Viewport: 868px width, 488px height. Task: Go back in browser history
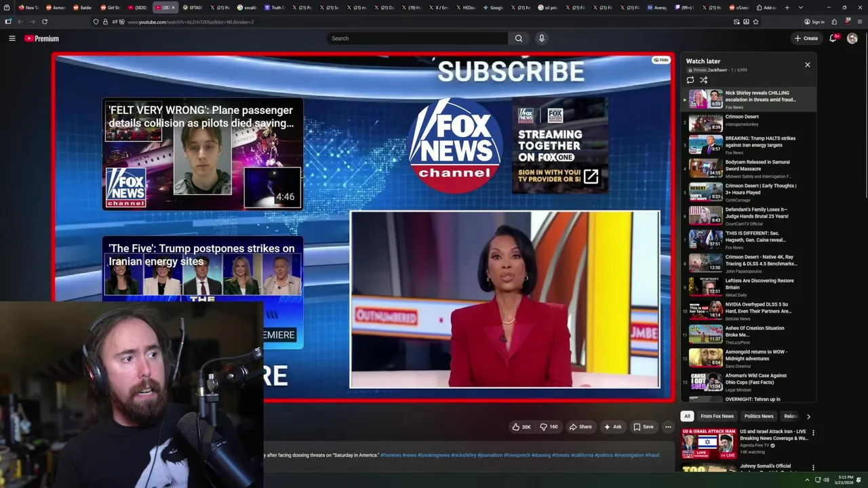pyautogui.click(x=20, y=22)
